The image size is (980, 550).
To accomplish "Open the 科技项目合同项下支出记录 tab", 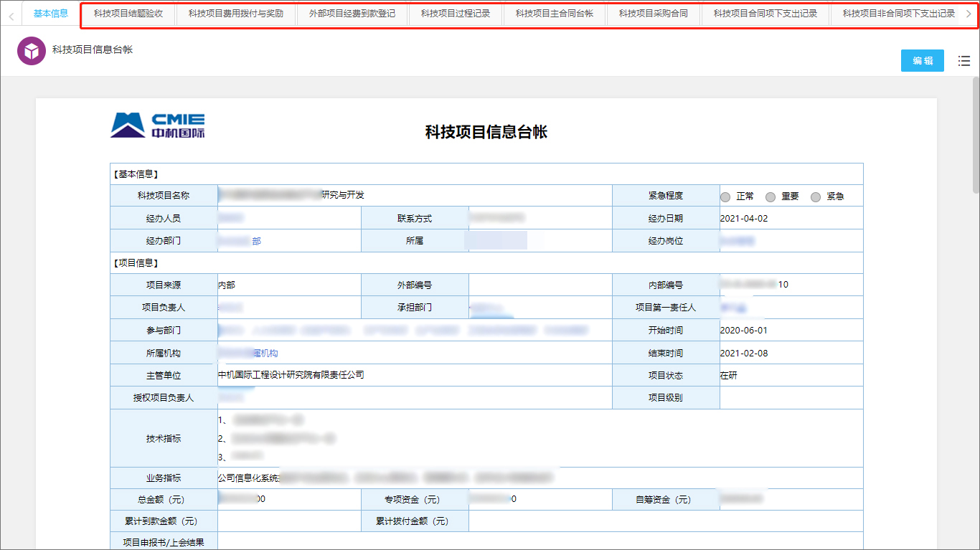I will coord(765,14).
